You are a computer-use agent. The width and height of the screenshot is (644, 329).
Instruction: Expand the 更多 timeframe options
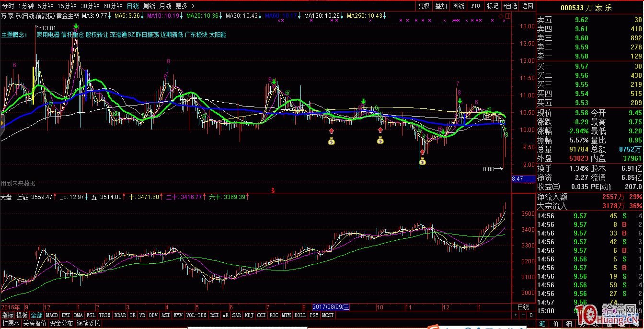(x=184, y=6)
